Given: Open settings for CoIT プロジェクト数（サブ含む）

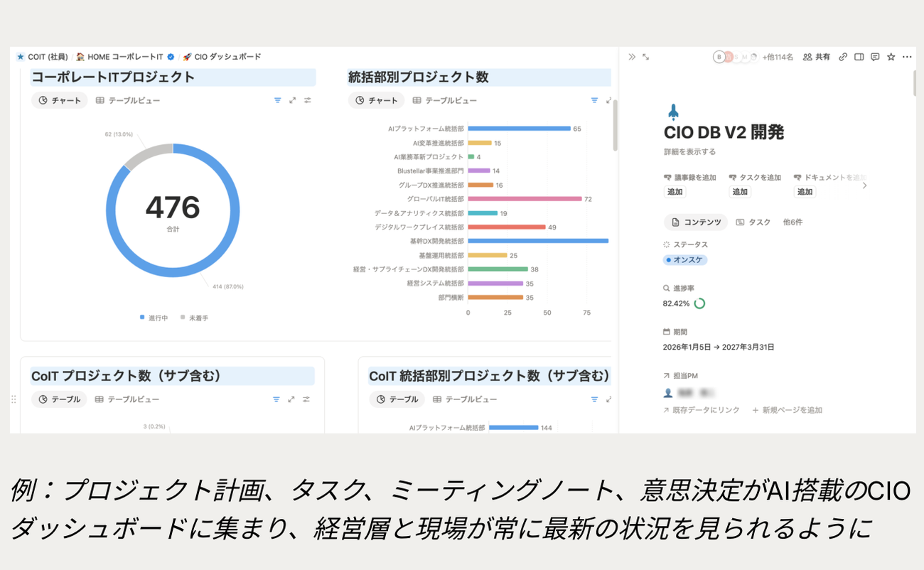Looking at the screenshot, I should point(307,399).
